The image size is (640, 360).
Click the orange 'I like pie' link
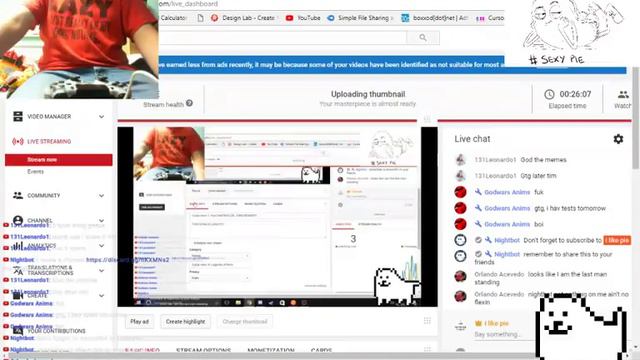(617, 240)
